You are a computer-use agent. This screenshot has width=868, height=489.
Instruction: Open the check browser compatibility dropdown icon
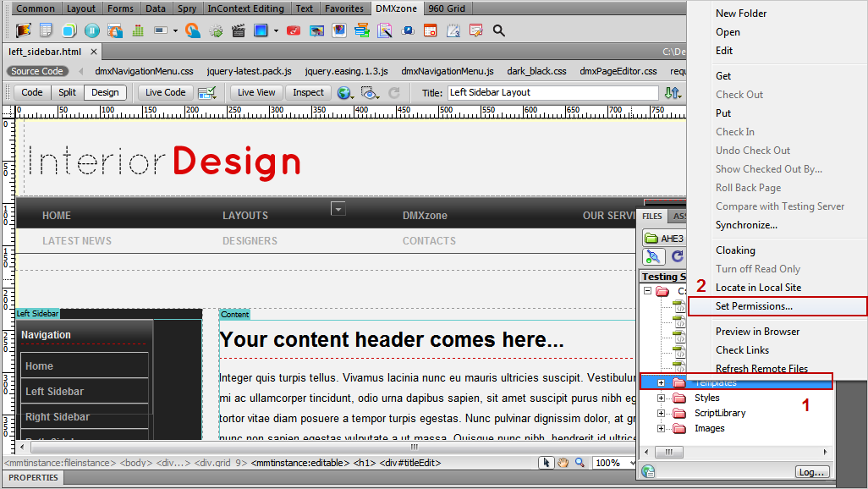click(207, 92)
